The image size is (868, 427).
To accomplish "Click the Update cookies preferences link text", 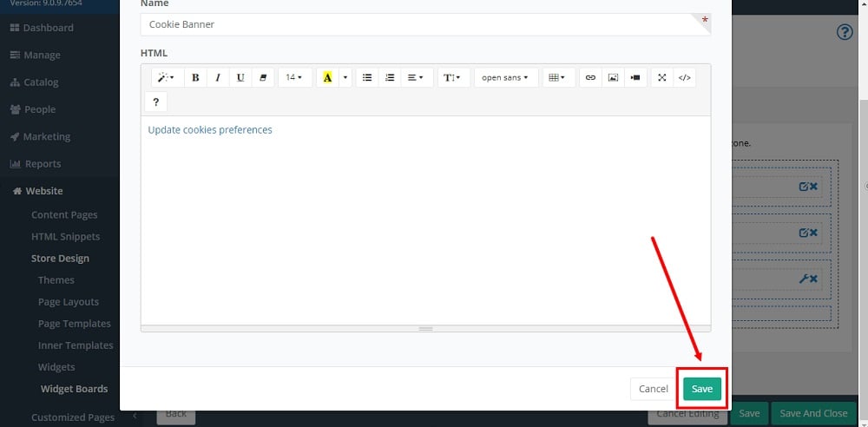I will [x=210, y=129].
